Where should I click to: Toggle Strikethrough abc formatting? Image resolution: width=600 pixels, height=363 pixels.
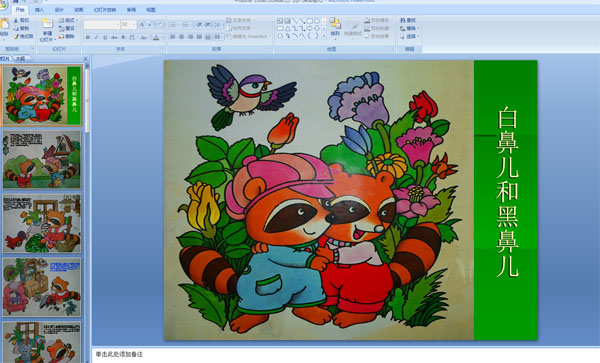pyautogui.click(x=114, y=37)
